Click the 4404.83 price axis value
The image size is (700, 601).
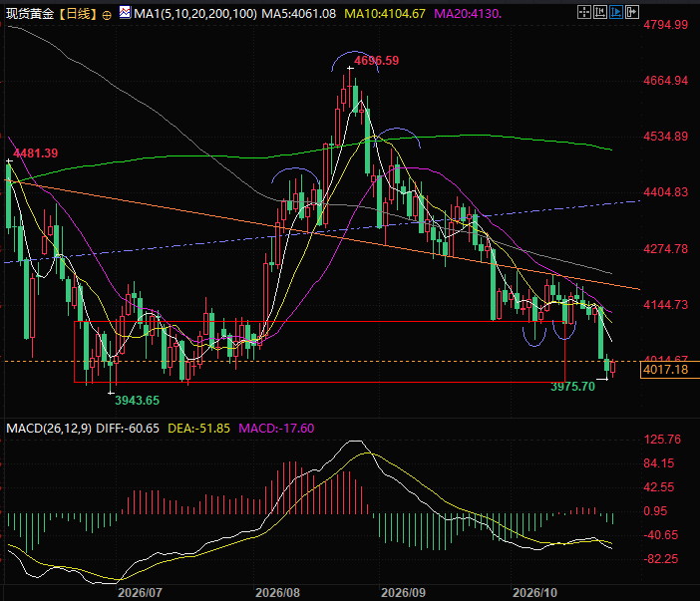pyautogui.click(x=666, y=192)
